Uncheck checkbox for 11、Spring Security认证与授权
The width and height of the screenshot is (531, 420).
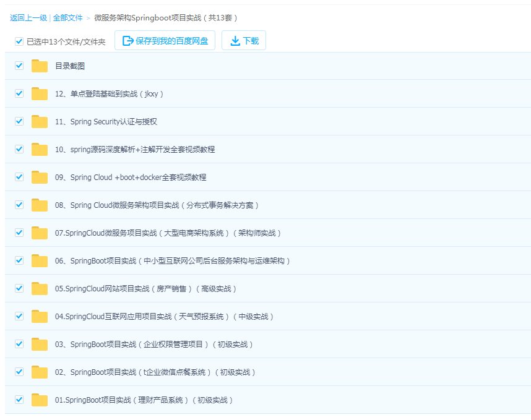pyautogui.click(x=19, y=121)
